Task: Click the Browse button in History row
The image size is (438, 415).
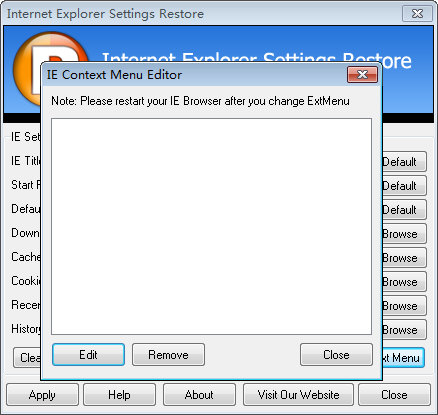Action: [x=404, y=330]
